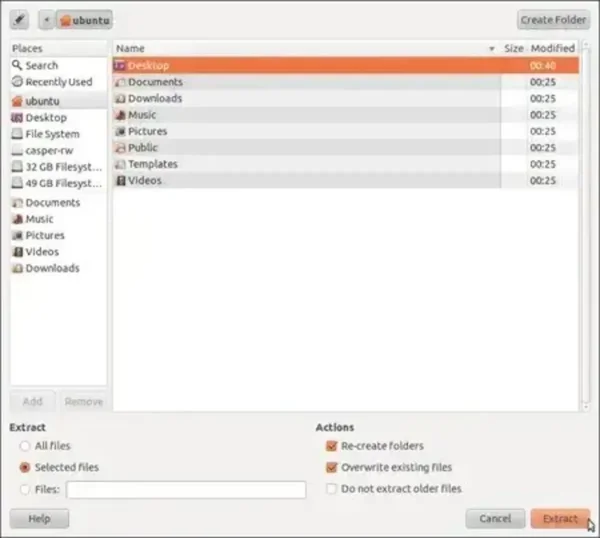
Task: Select the Desktop folder row
Action: tap(346, 65)
